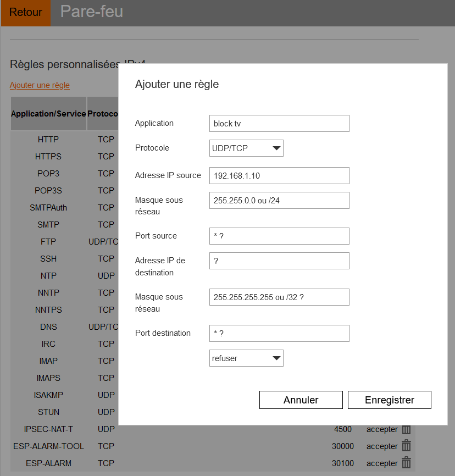Image resolution: width=455 pixels, height=476 pixels.
Task: Click the Adresse IP source field
Action: point(279,176)
